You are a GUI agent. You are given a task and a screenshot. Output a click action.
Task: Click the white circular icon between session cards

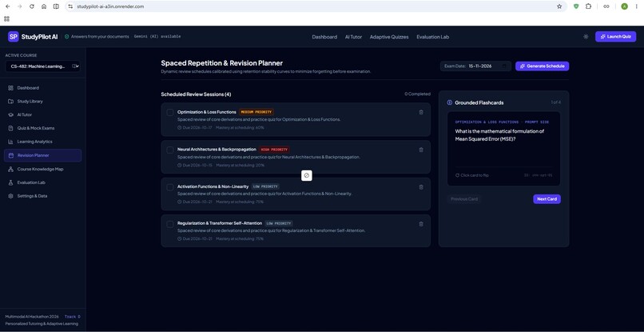click(x=306, y=175)
